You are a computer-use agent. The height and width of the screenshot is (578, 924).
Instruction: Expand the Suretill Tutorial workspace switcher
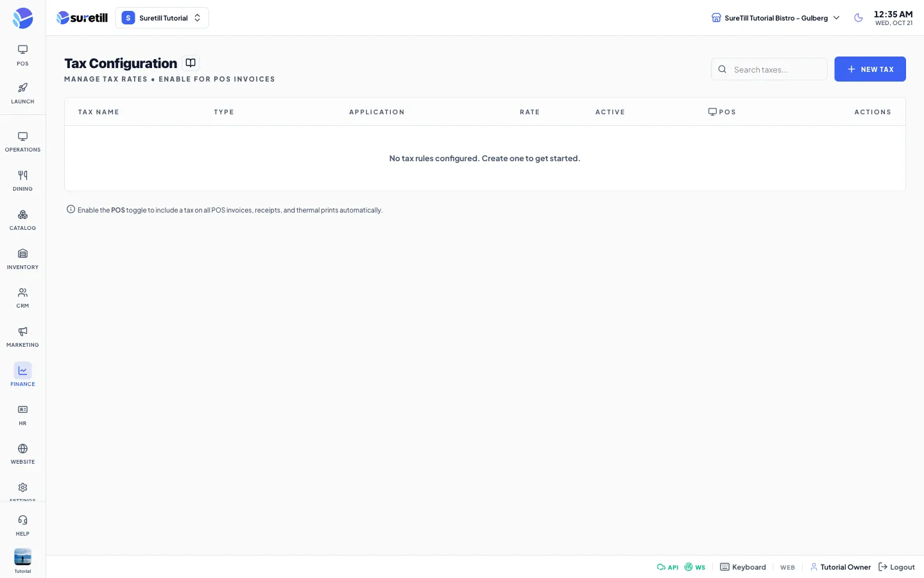(x=162, y=18)
